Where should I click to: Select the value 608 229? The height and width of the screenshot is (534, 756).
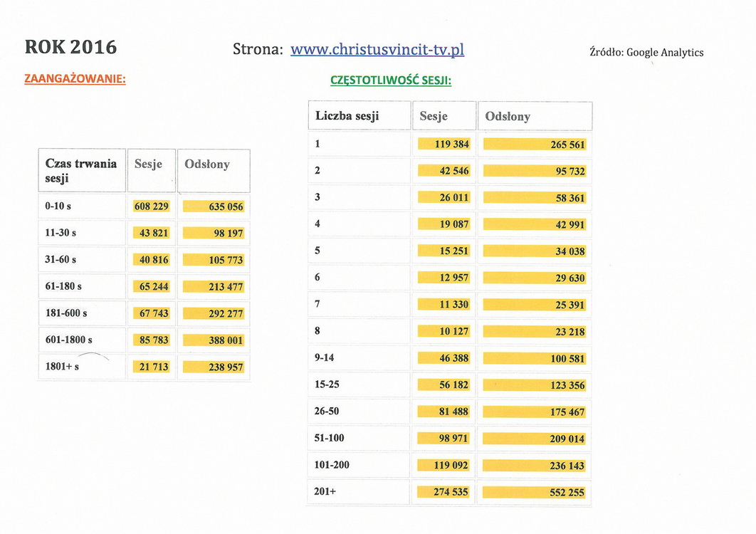152,206
